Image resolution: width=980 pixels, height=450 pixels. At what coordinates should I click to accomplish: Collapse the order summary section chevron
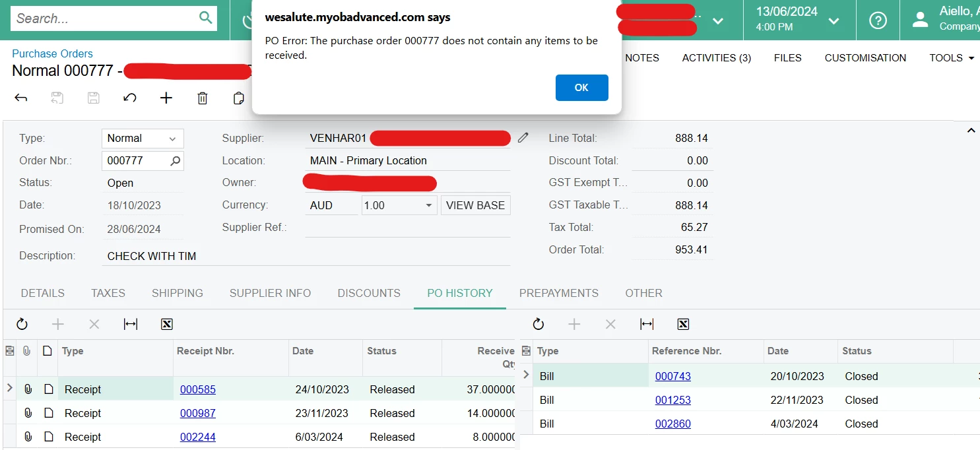pos(971,130)
